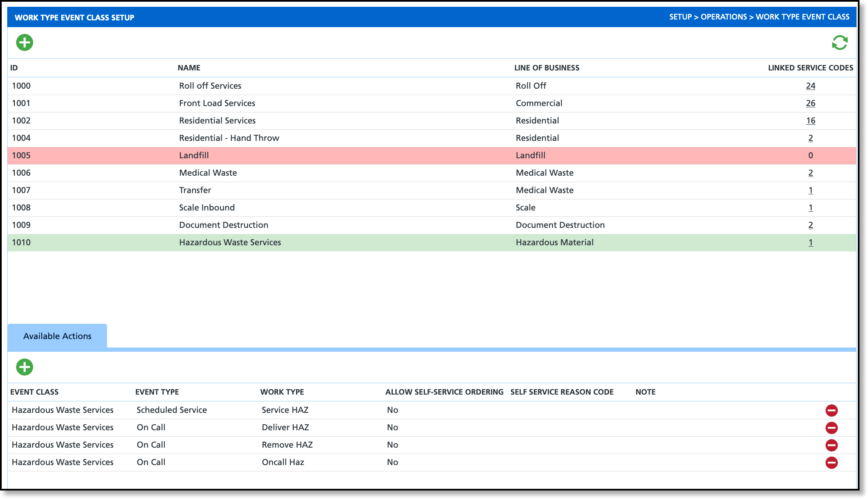Open the Available Actions tab

pos(57,336)
